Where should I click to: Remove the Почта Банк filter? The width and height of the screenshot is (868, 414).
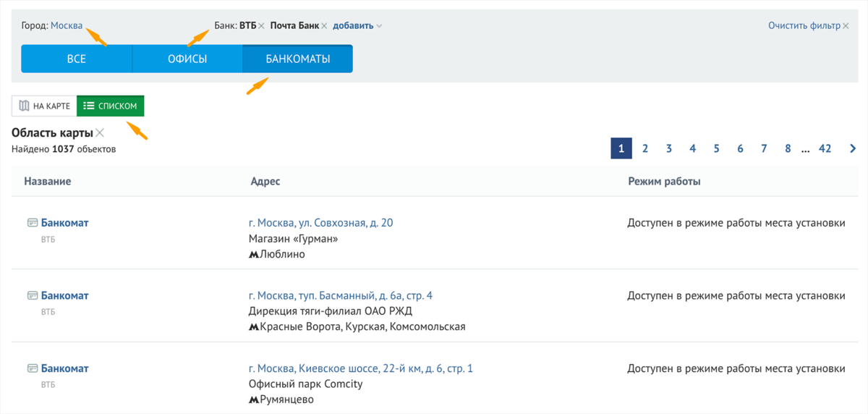325,26
